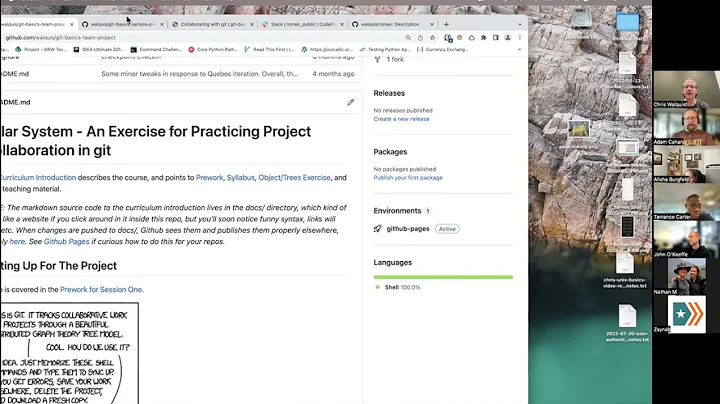Open the Packages heading link

click(390, 152)
